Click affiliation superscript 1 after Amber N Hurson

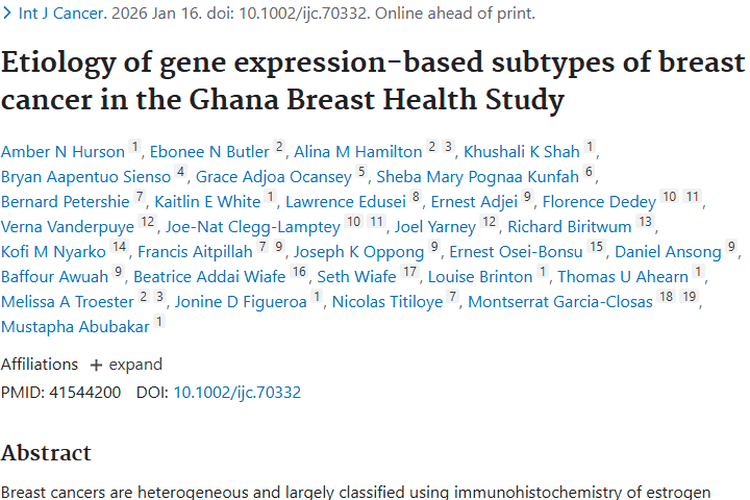tap(136, 149)
